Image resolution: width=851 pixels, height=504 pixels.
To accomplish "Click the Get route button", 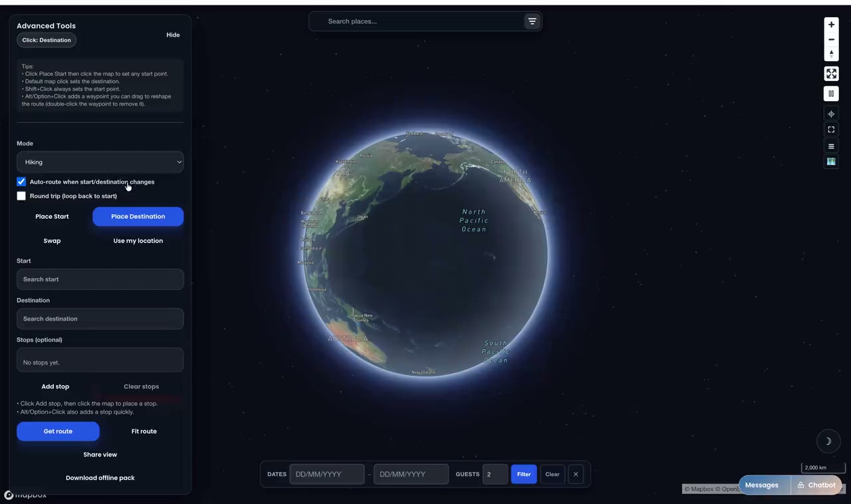I will [58, 431].
